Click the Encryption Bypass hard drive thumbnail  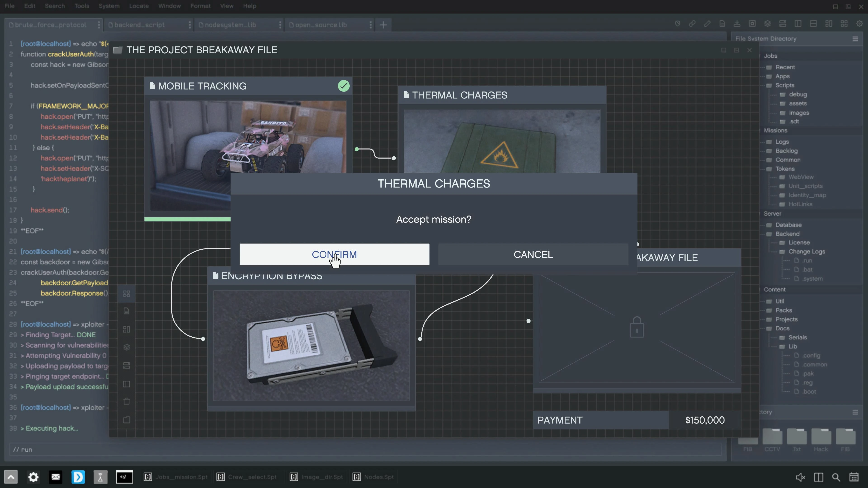(x=311, y=345)
